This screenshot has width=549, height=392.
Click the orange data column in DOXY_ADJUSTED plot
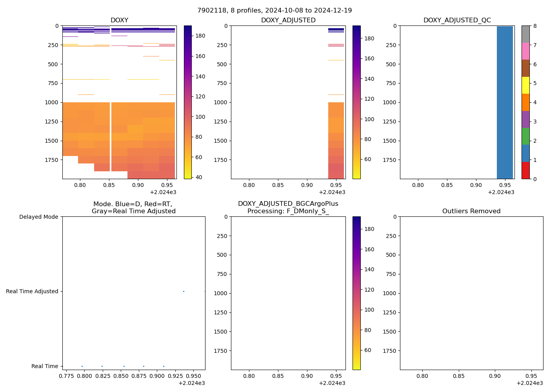(336, 129)
